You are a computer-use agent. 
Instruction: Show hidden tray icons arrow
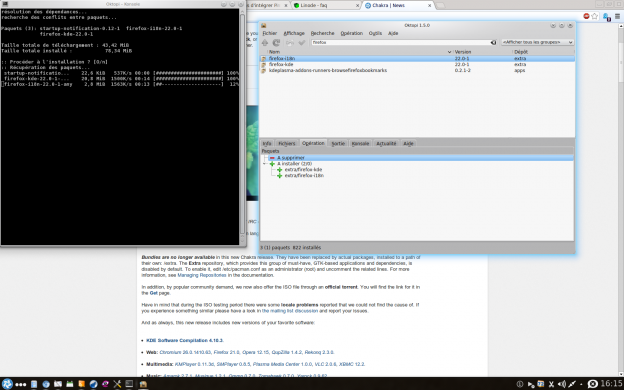point(582,384)
